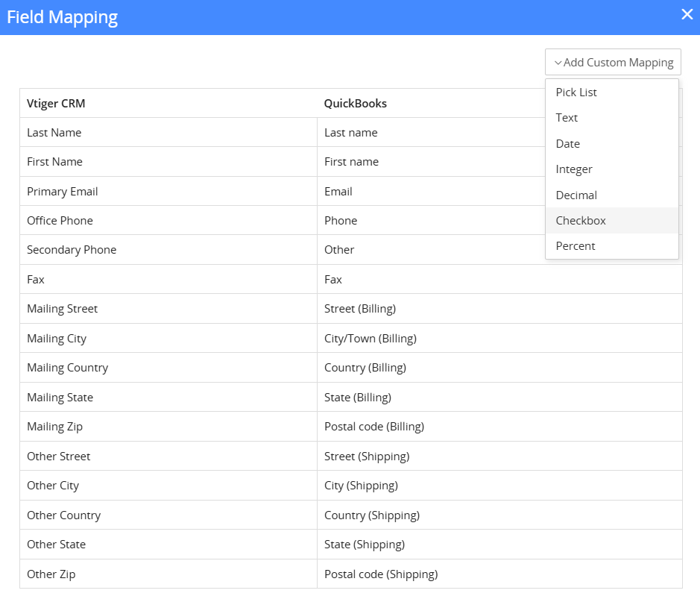Click the Postal code (Billing) cell
Screen dimensions: 700x602
coord(499,427)
